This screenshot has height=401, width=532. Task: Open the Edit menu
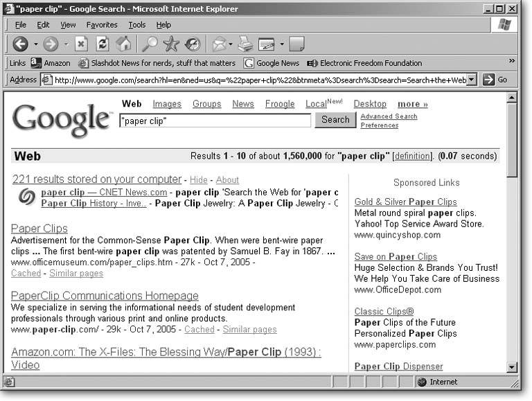(x=43, y=25)
